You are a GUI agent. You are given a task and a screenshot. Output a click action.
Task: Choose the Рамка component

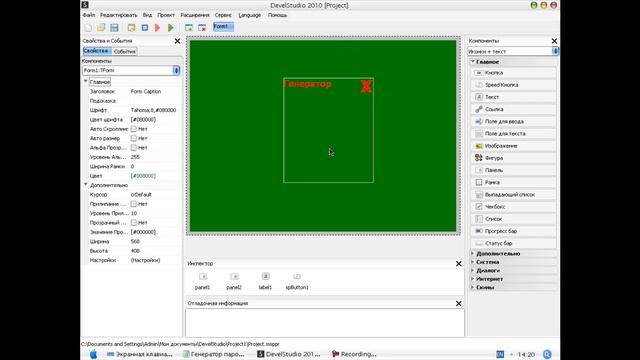513,182
